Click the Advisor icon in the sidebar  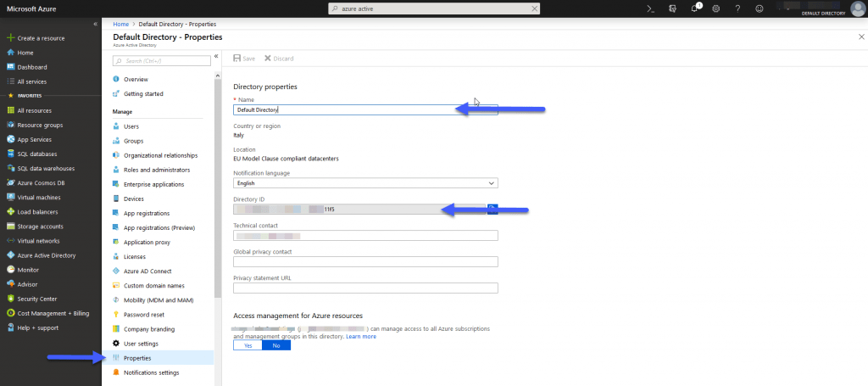coord(10,284)
